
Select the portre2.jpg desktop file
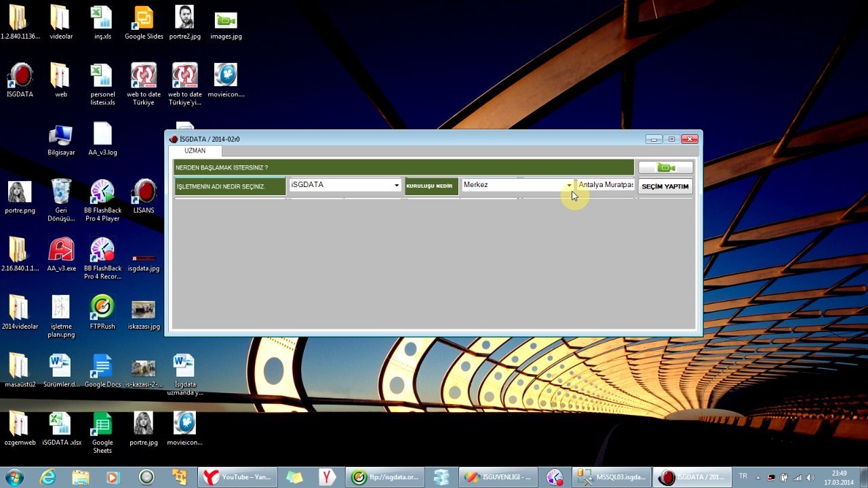(x=184, y=22)
